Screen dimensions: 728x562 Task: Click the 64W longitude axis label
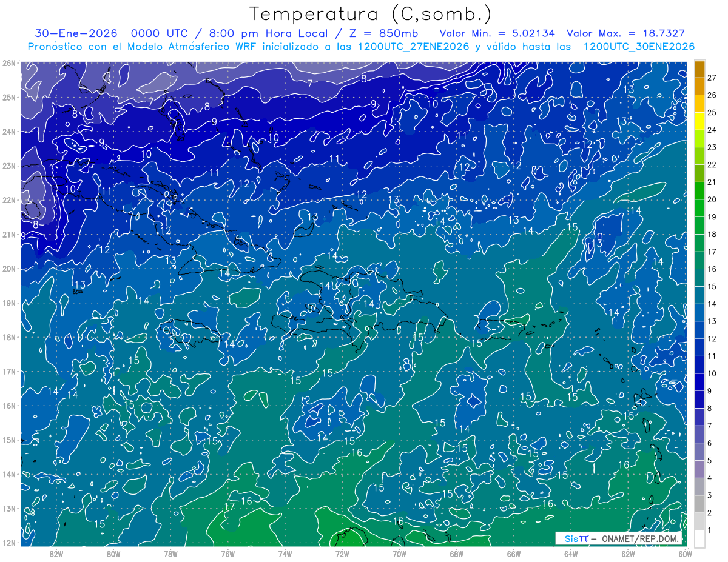click(571, 553)
